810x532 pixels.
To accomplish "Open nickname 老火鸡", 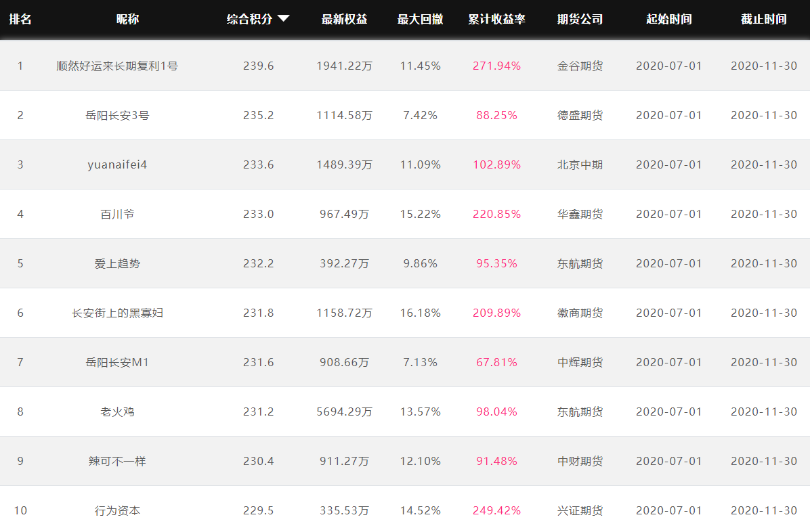I will 117,412.
